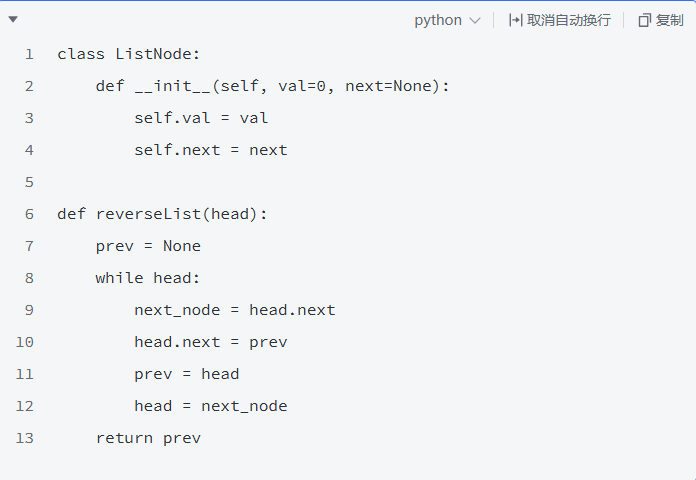The image size is (696, 480).
Task: Place cursor on "self.val = val" line
Action: (x=201, y=118)
